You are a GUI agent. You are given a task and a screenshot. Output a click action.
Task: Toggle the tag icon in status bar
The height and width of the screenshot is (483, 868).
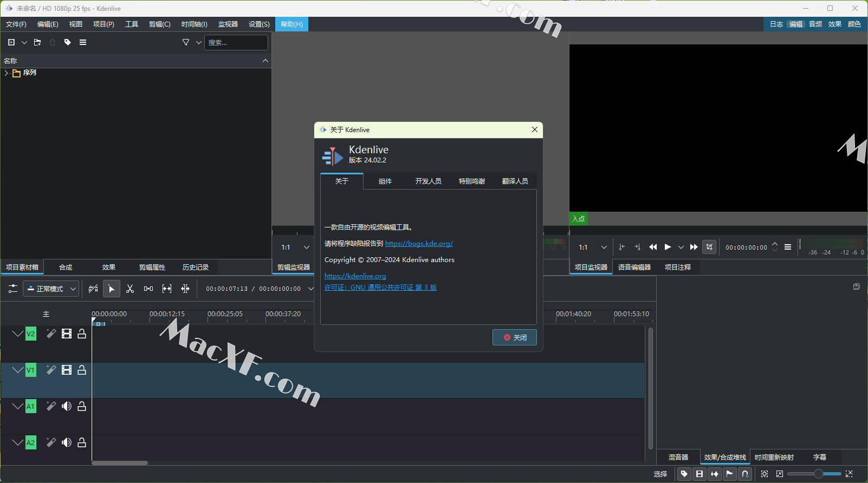click(x=684, y=474)
